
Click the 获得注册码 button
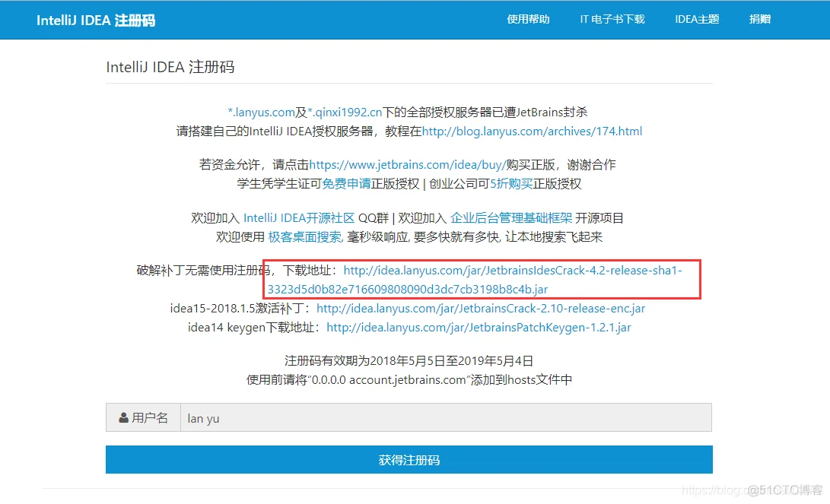point(409,460)
